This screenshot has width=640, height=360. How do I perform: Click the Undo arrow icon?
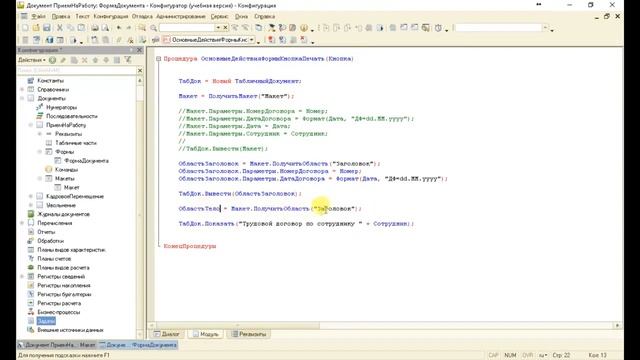pyautogui.click(x=118, y=28)
